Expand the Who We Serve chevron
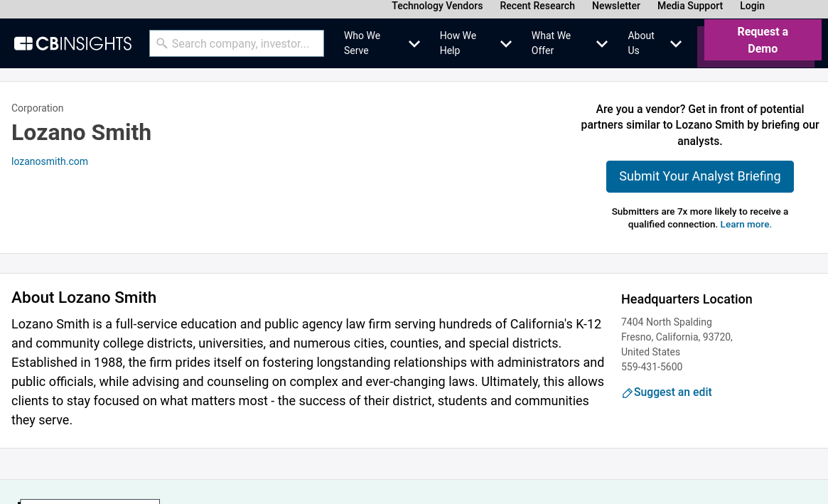828x504 pixels. 414,44
